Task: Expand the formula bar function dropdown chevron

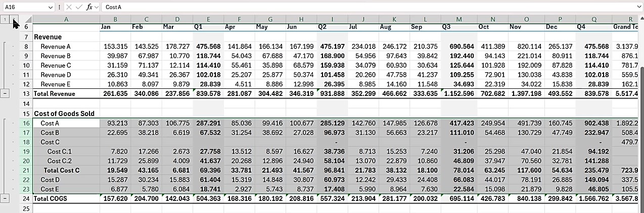Action: pyautogui.click(x=96, y=7)
